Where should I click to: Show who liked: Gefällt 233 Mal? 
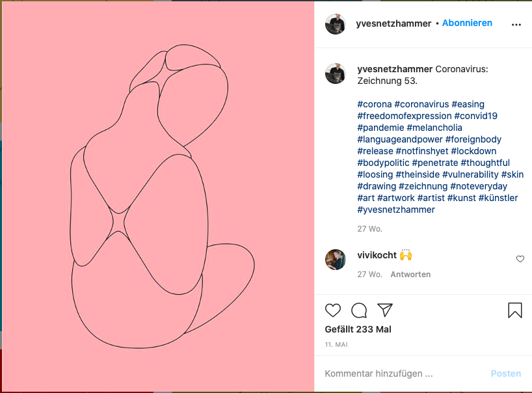[358, 329]
